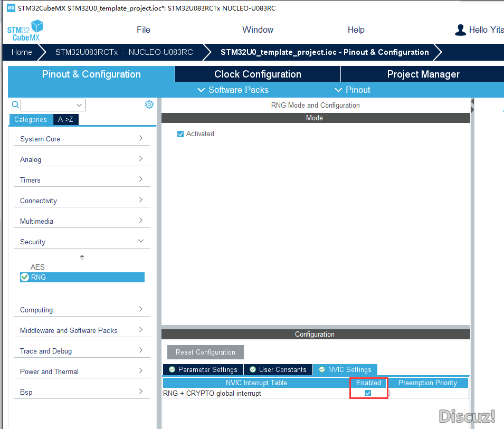The width and height of the screenshot is (504, 429).
Task: Open the Pinout dropdown menu
Action: (353, 90)
